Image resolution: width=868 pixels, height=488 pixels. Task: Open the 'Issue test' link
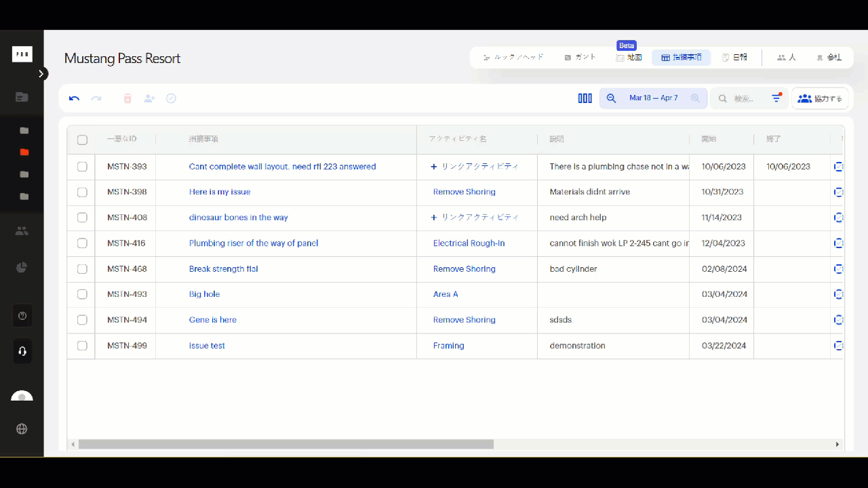[207, 346]
